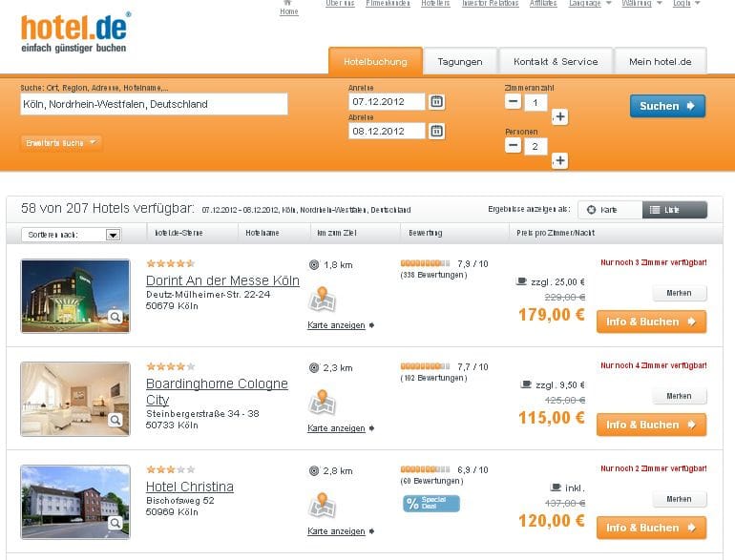Switch results view to Liste
This screenshot has width=735, height=560.
(675, 210)
